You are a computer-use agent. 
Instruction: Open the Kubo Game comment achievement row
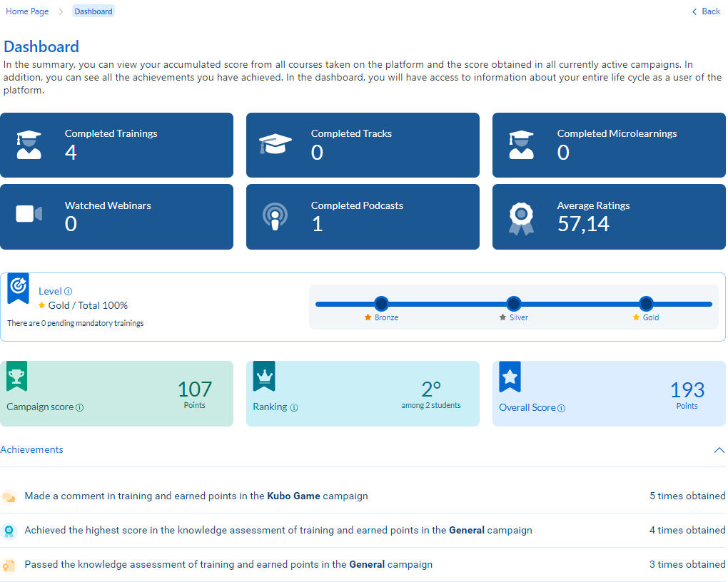(196, 496)
